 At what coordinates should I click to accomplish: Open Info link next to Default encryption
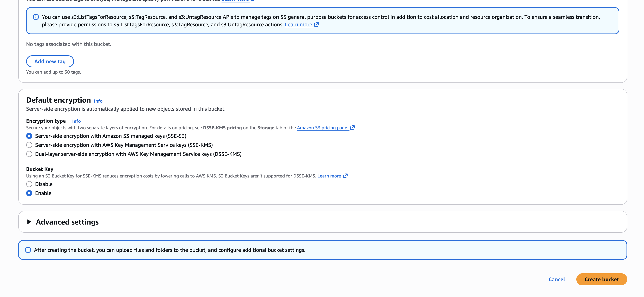[x=98, y=101]
